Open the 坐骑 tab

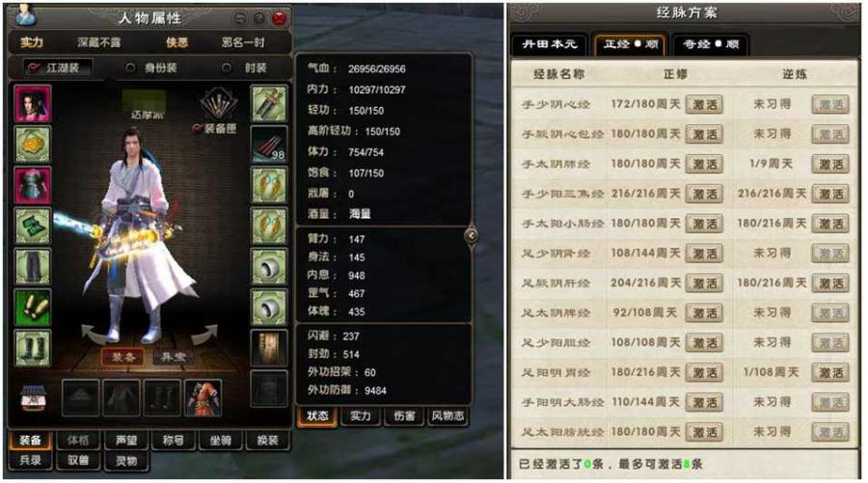tap(220, 441)
